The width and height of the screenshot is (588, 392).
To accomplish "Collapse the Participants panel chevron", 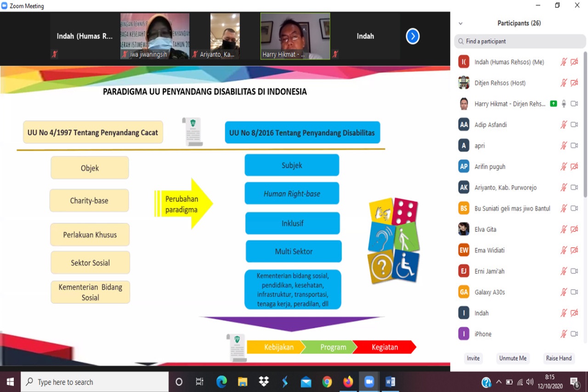I will click(x=460, y=23).
